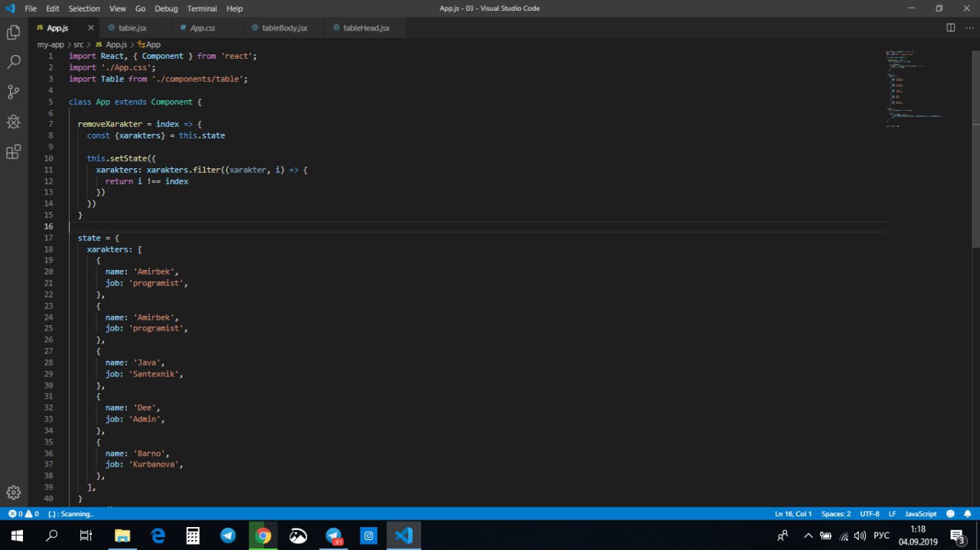The image size is (980, 550).
Task: Open the editor More Actions ellipsis
Action: click(x=968, y=28)
